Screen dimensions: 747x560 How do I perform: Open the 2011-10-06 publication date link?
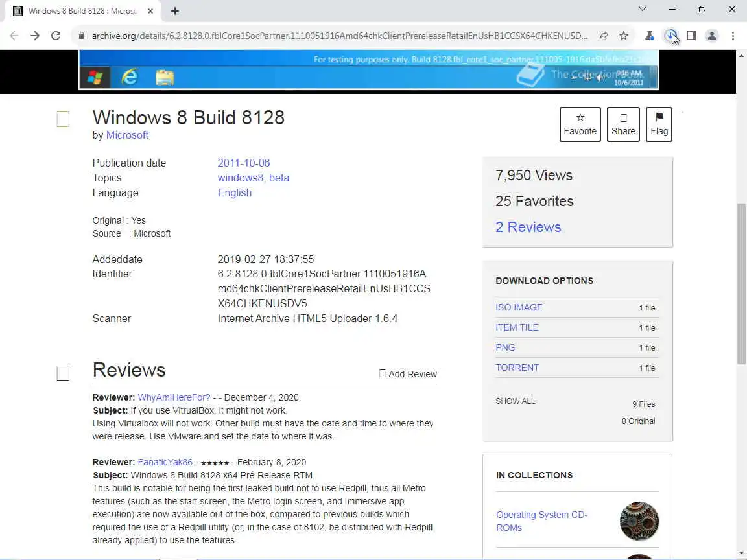(x=243, y=163)
